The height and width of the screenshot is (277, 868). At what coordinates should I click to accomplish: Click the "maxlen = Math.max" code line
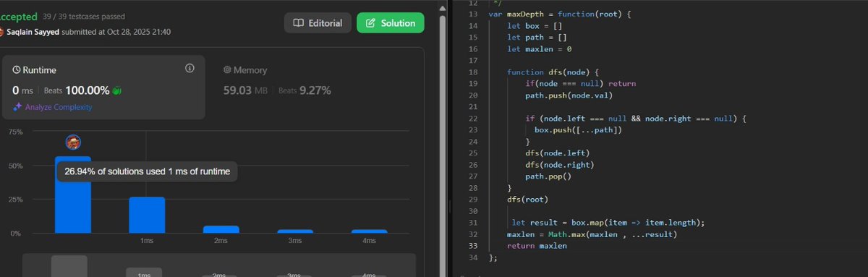pos(592,234)
